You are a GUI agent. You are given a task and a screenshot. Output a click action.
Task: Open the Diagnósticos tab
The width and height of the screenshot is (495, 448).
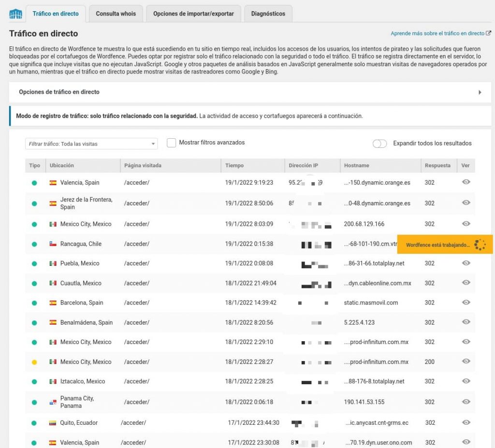pos(268,14)
